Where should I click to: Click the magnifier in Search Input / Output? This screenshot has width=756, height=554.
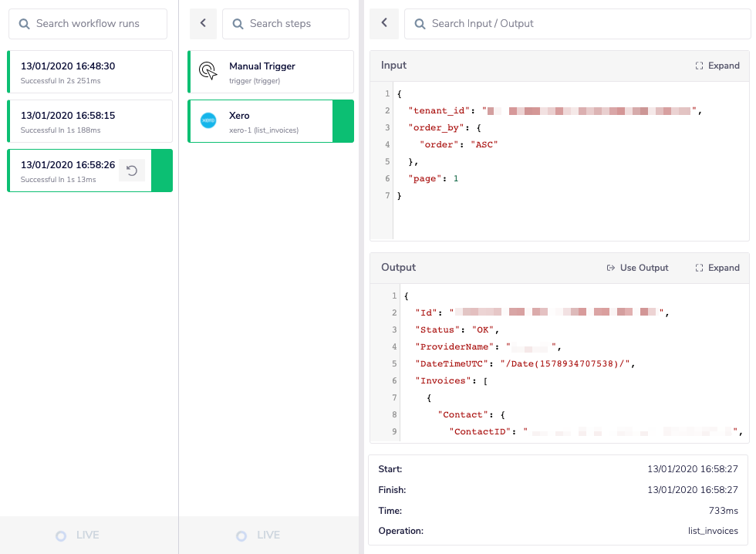(x=419, y=24)
